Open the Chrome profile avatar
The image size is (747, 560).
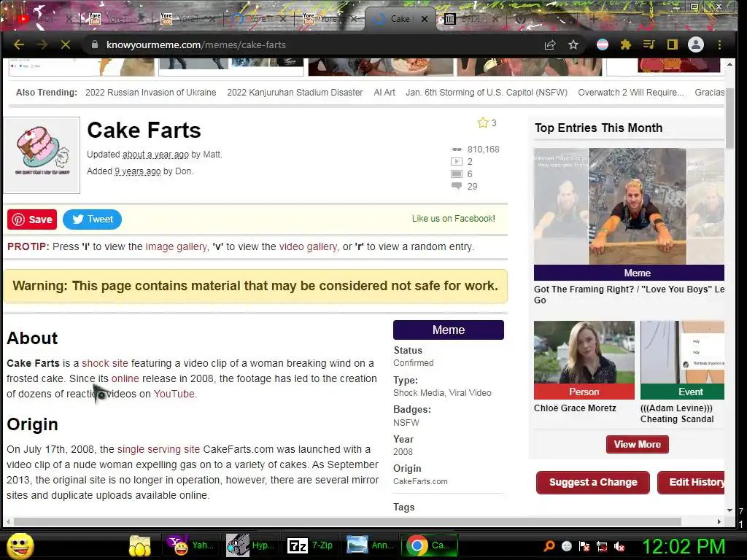pyautogui.click(x=695, y=44)
